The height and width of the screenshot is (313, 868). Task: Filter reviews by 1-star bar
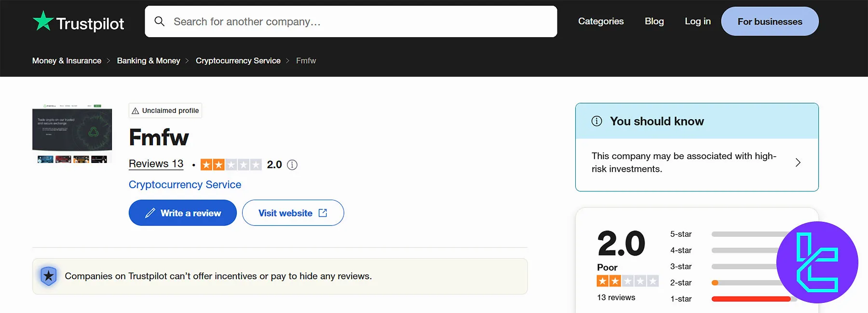point(754,299)
